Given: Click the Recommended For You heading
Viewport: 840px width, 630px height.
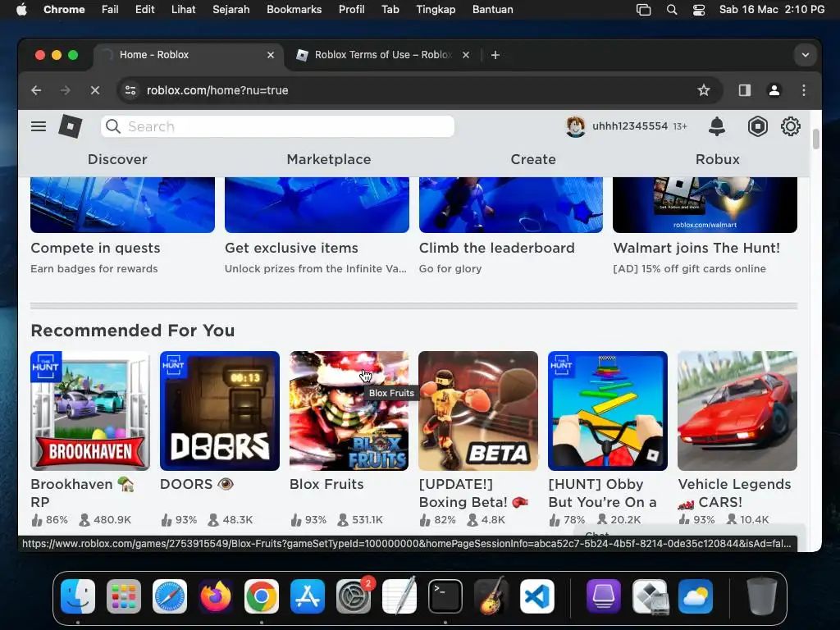Looking at the screenshot, I should point(133,331).
